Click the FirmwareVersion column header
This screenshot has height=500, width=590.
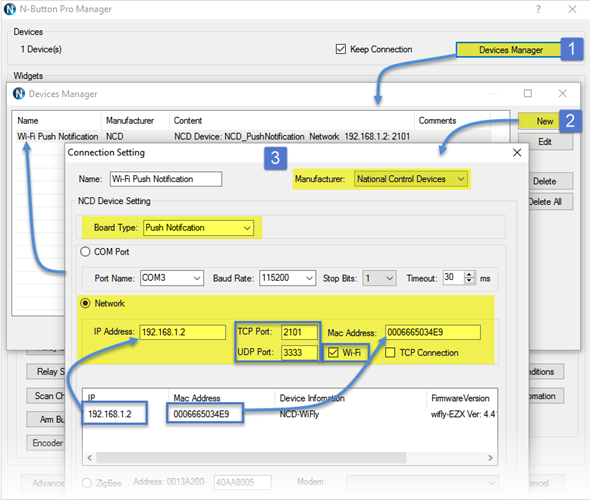[460, 398]
